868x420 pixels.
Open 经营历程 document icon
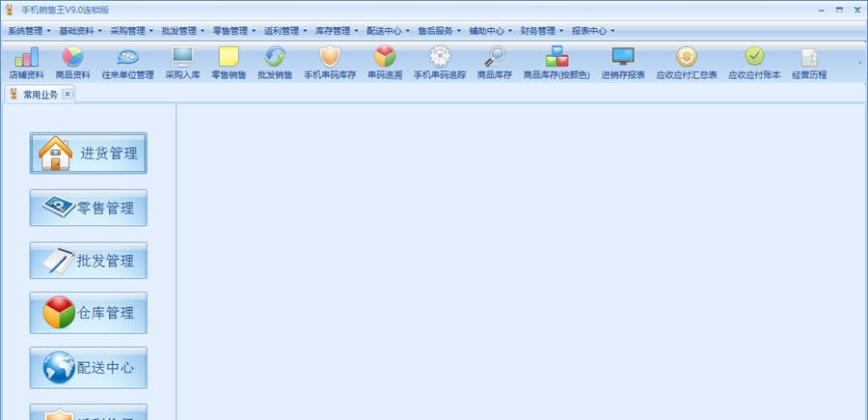809,63
